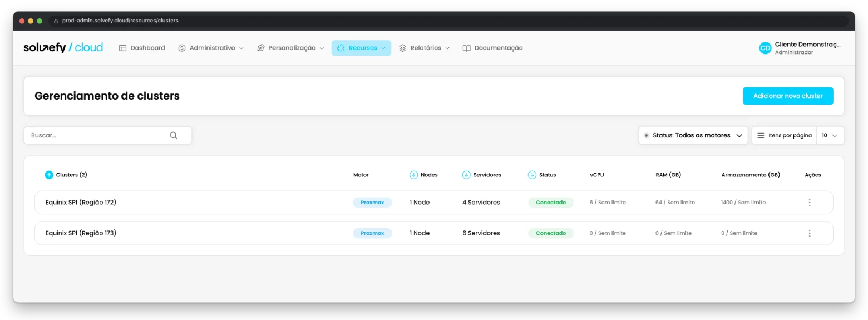Click the Personalização pen icon
This screenshot has width=868, height=320.
(x=261, y=48)
